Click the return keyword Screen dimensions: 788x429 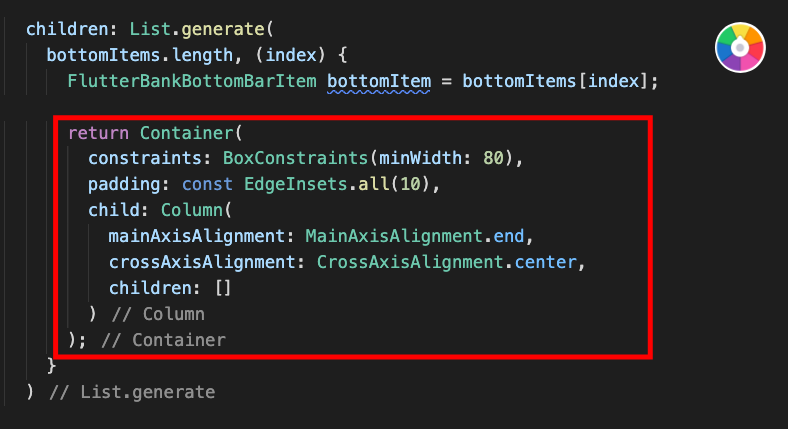pyautogui.click(x=98, y=133)
